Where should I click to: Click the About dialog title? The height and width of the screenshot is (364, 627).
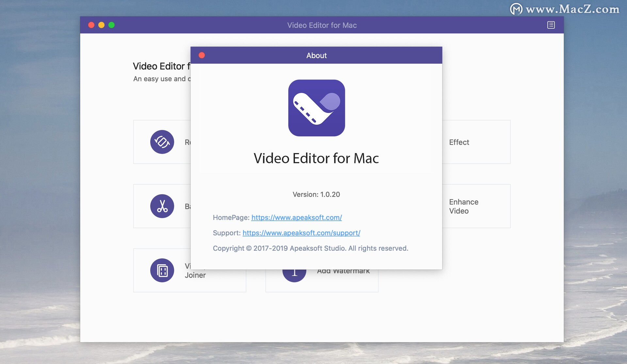[316, 55]
